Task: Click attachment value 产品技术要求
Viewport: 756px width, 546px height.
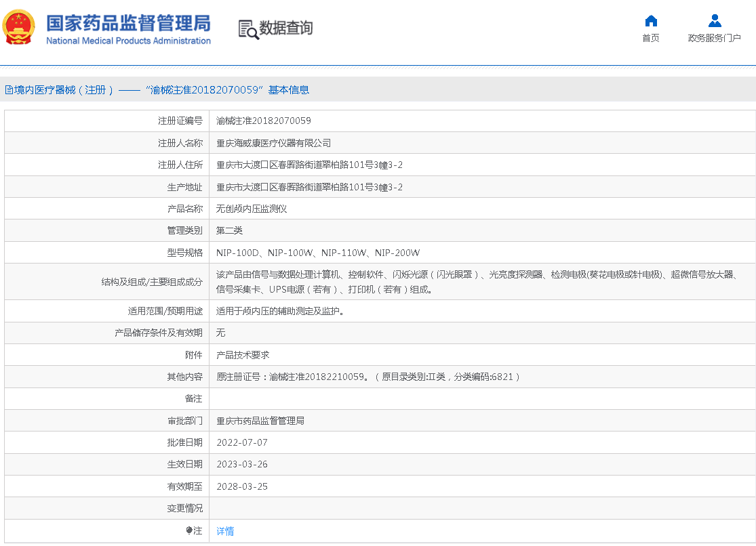Action: tap(243, 355)
